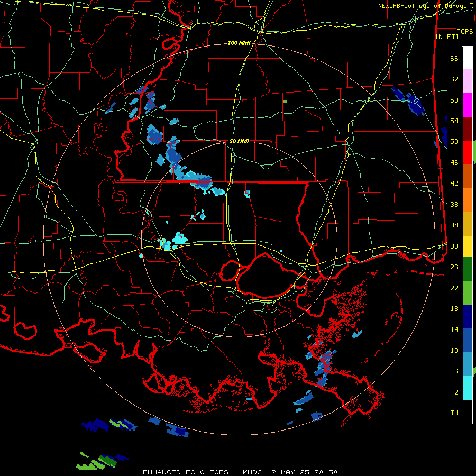Pick the light blue legend swatch

pyautogui.click(x=467, y=364)
